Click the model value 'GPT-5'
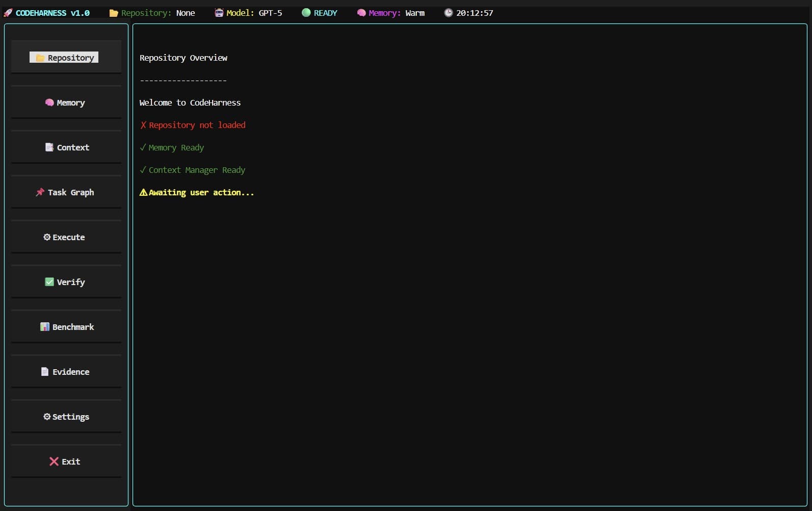 tap(270, 13)
